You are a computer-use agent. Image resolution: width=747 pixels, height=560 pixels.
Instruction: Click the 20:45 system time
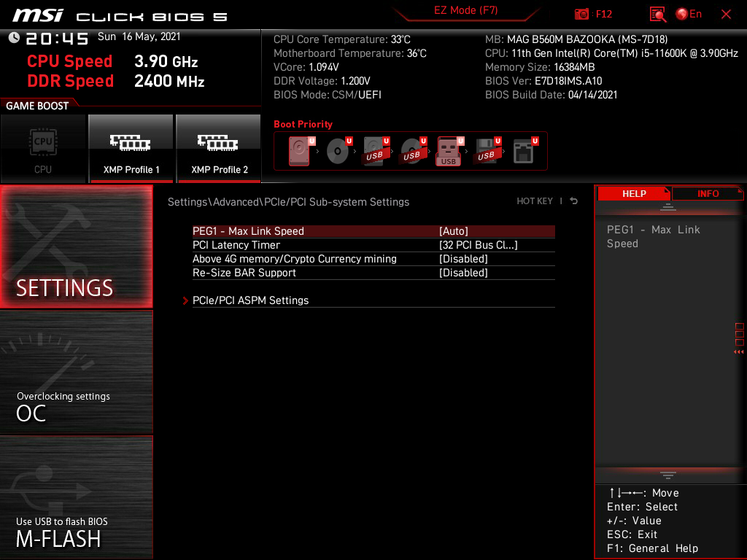point(57,39)
